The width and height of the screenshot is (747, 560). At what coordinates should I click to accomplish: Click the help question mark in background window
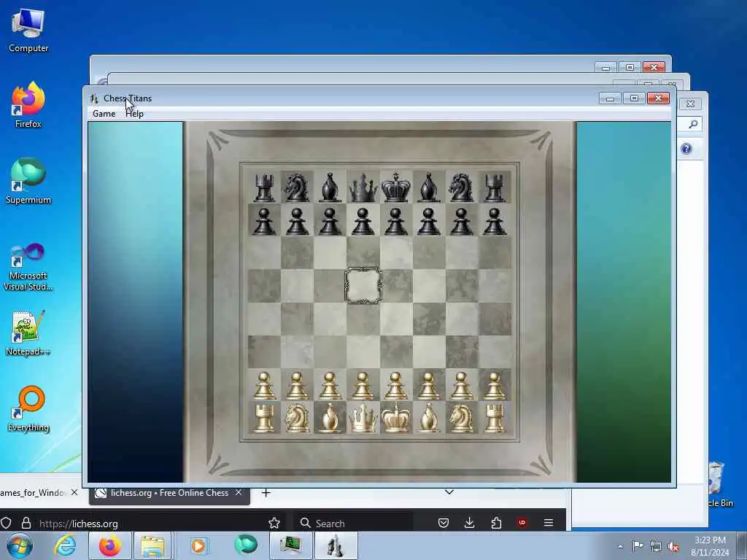point(686,149)
